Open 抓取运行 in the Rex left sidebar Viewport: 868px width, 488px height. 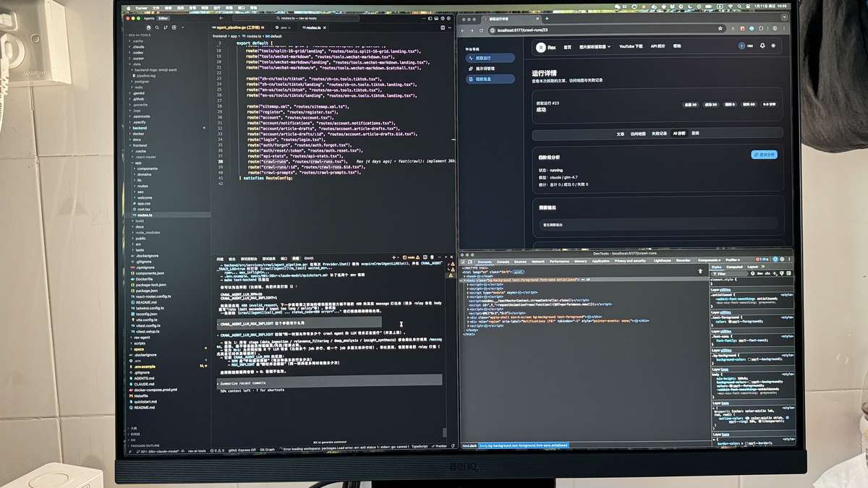tap(490, 58)
